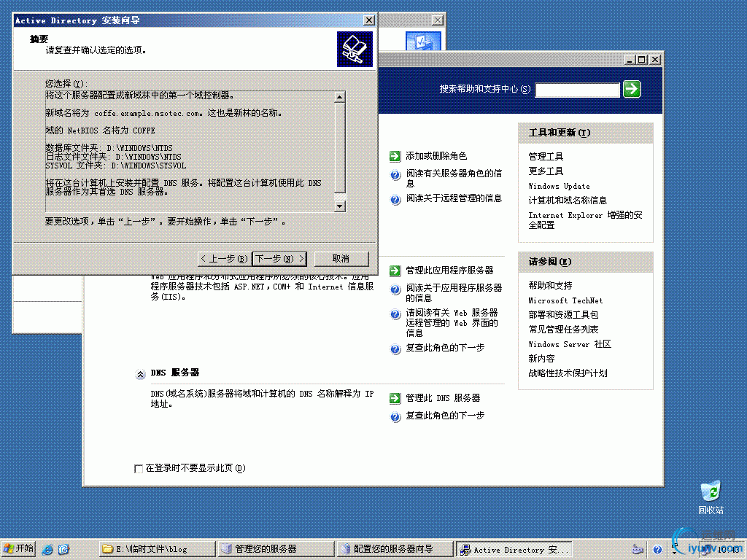Click help icon beside application server 复查此角色的下一步

click(x=395, y=349)
